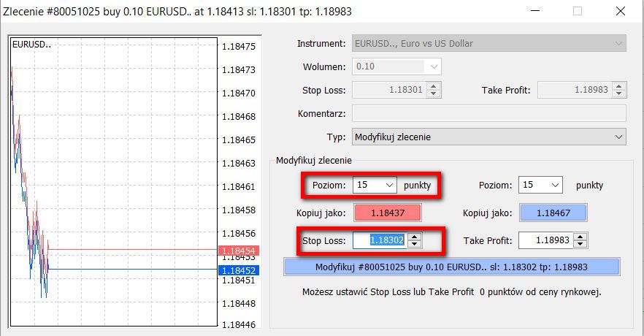The width and height of the screenshot is (644, 336).
Task: Click the Modyfikuj zlecenie group label
Action: pos(314,160)
